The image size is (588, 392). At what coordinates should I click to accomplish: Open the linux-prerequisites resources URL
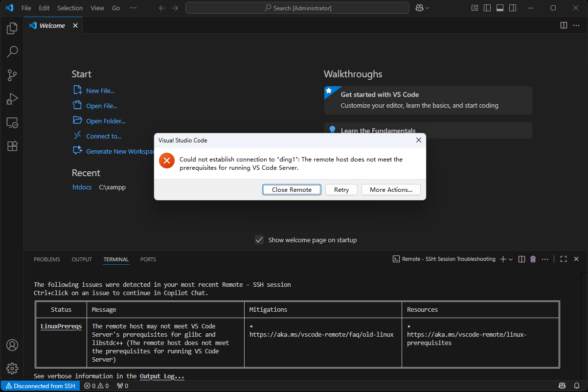[467, 339]
